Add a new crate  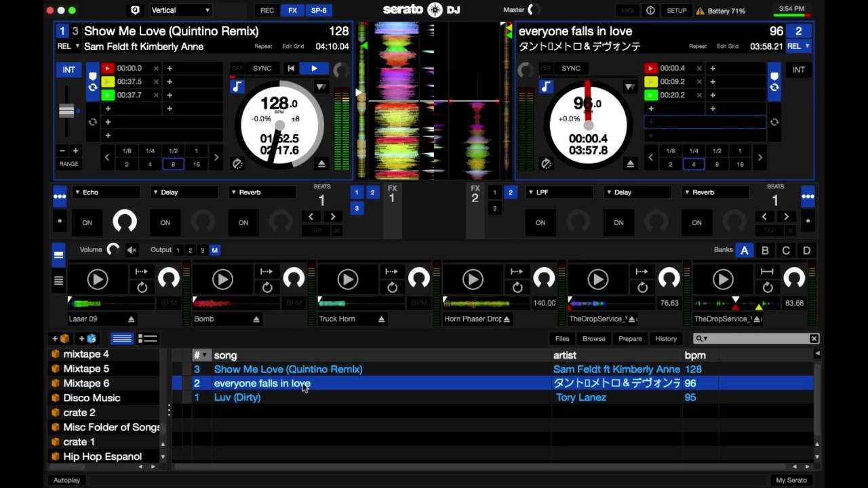(60, 338)
